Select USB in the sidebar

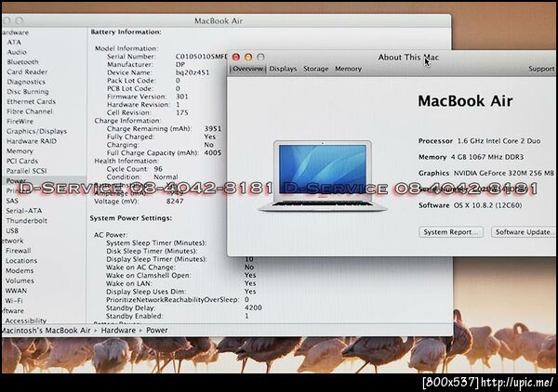coord(12,230)
